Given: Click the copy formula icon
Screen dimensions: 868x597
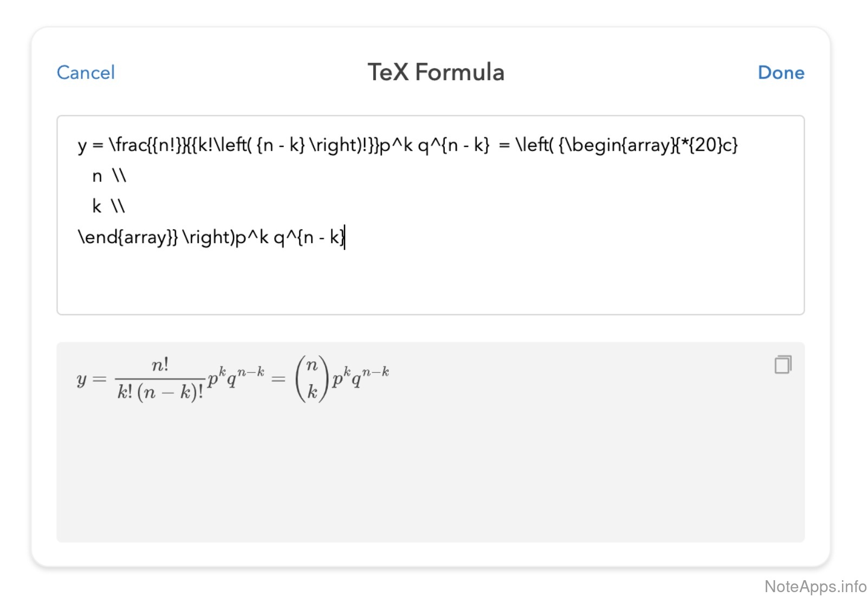Looking at the screenshot, I should 782,365.
